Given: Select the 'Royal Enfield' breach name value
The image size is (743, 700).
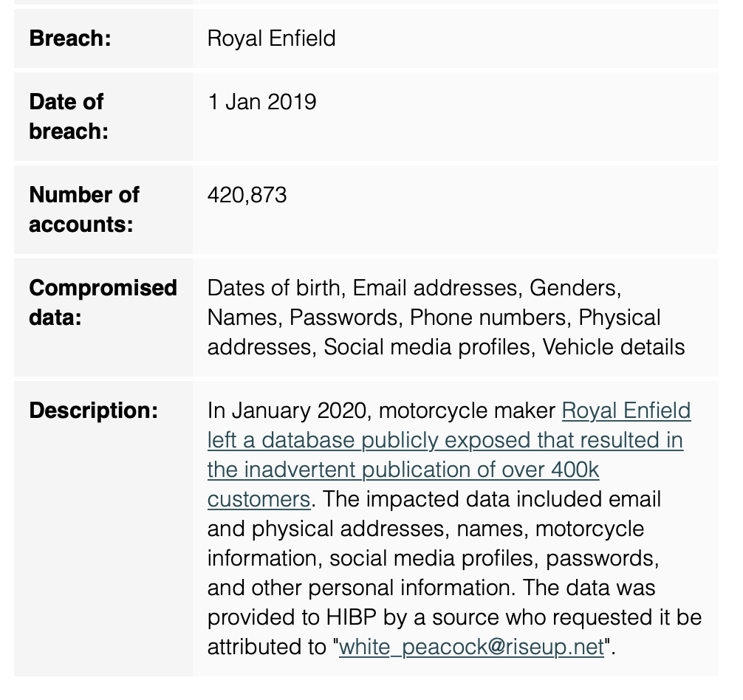Looking at the screenshot, I should [272, 38].
